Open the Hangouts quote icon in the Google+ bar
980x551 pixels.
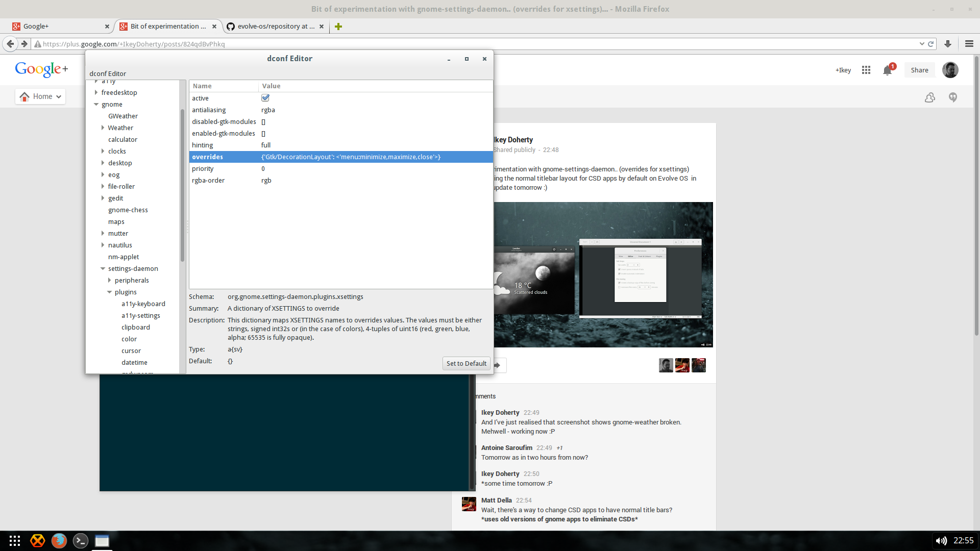(953, 97)
